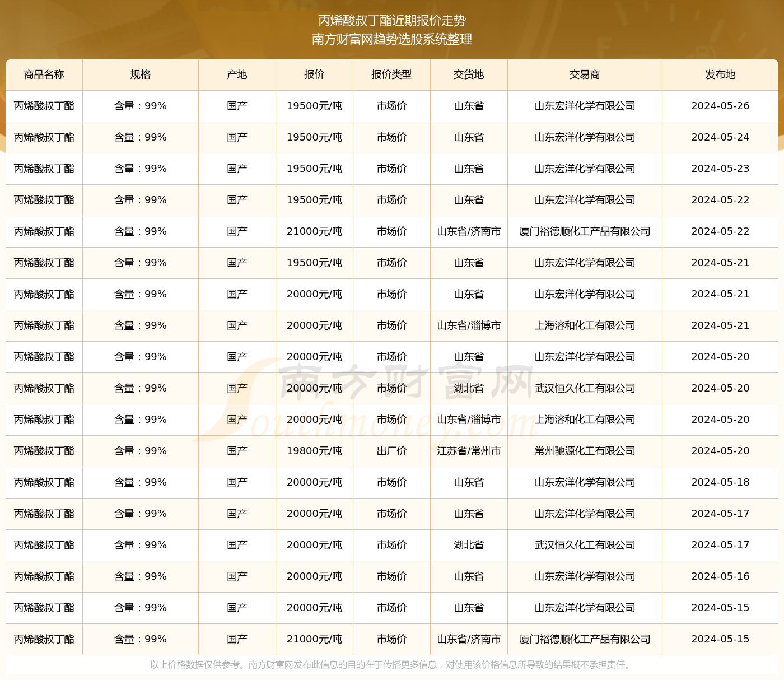The width and height of the screenshot is (784, 680).
Task: Click "湖北省" in the 2024-05-17 row
Action: (469, 545)
